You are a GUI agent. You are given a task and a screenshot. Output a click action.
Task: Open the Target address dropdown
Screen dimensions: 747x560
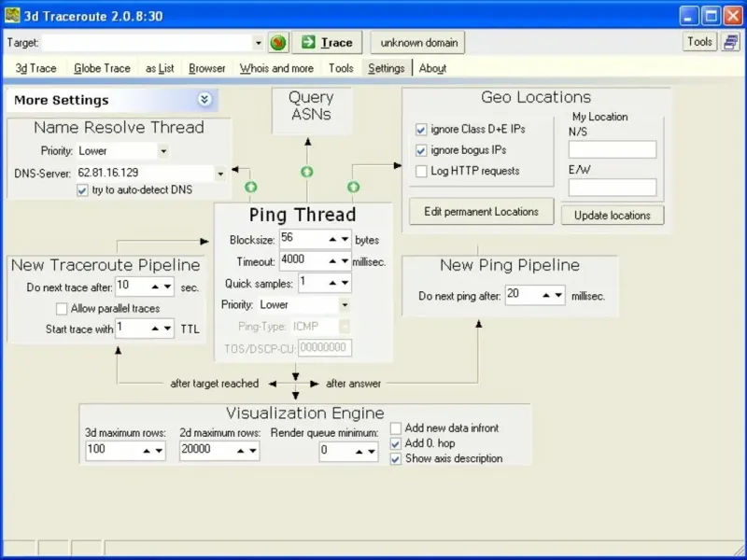pos(259,43)
